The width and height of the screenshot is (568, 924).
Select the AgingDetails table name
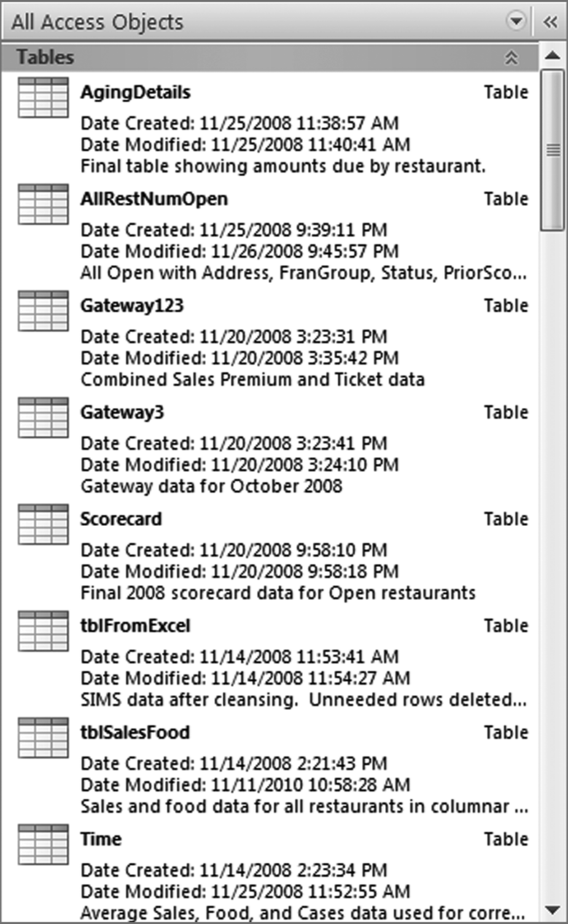[136, 92]
